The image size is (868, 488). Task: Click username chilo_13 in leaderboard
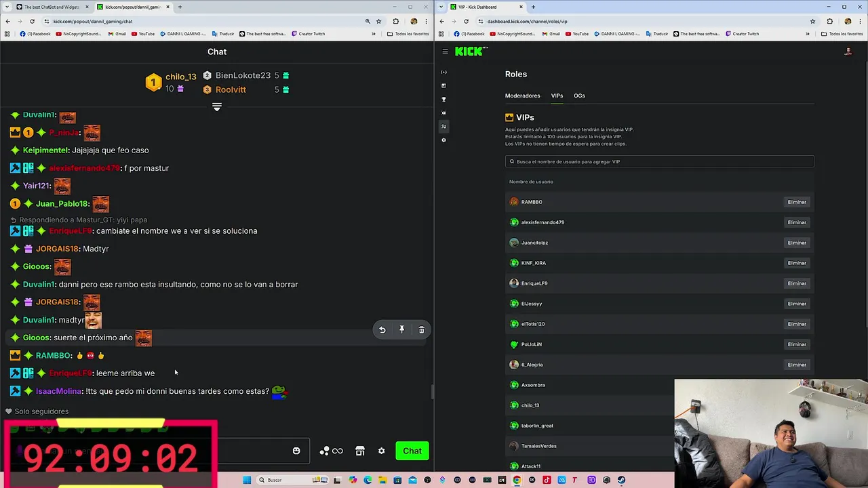(180, 77)
